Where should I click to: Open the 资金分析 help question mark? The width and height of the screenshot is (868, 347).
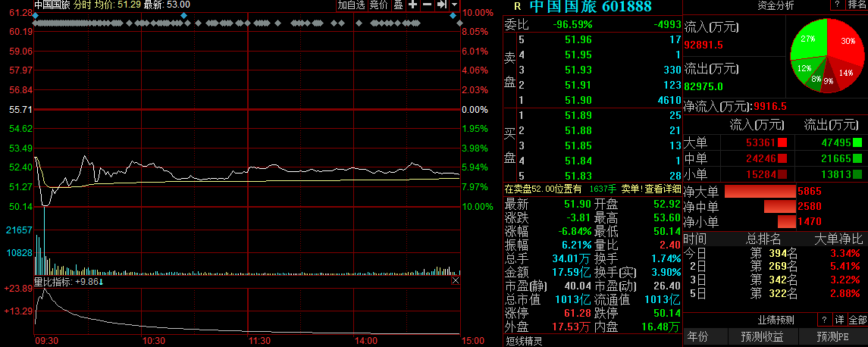838,5
